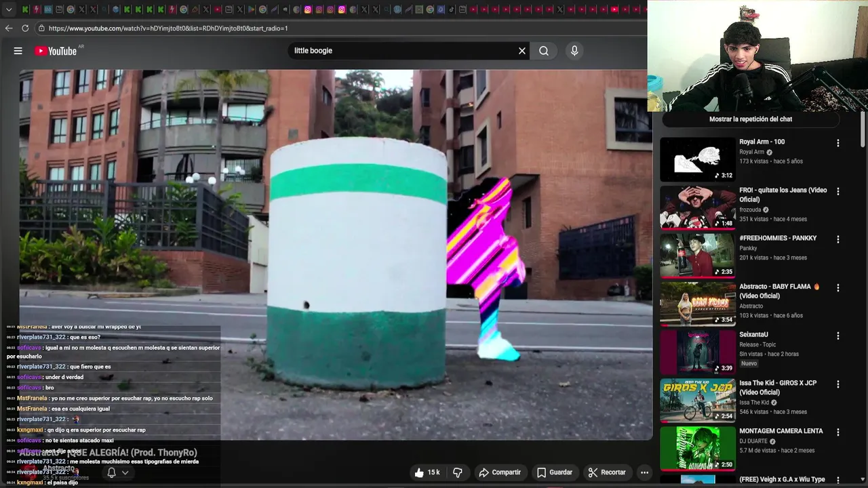This screenshot has width=868, height=488.
Task: Expand notification options chevron beside bell
Action: (125, 472)
